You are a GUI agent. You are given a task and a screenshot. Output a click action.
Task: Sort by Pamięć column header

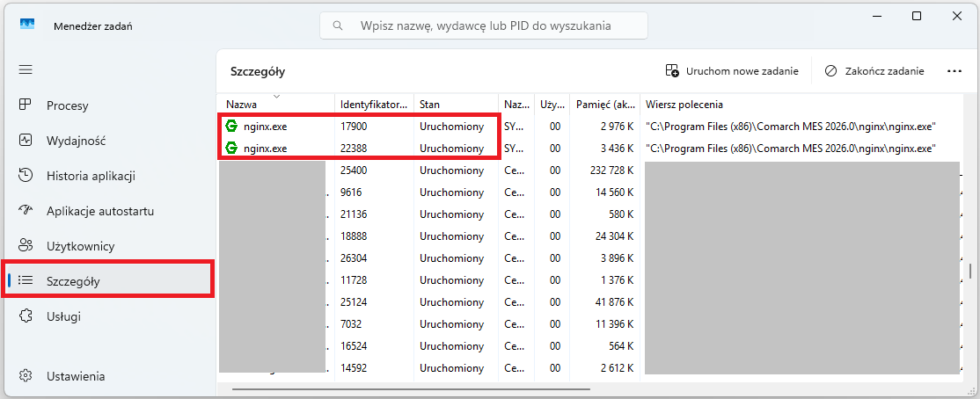click(x=604, y=105)
